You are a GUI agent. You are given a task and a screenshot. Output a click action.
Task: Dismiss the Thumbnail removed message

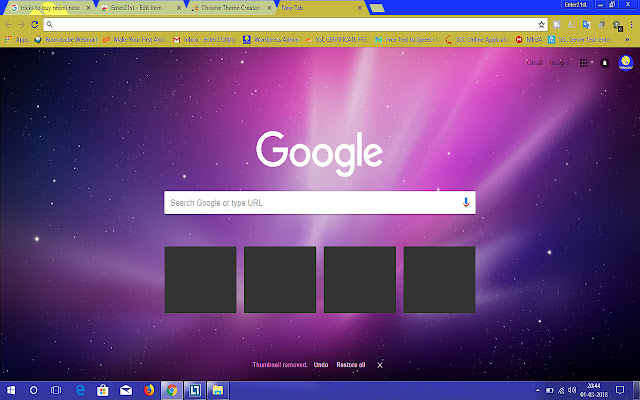pyautogui.click(x=380, y=365)
